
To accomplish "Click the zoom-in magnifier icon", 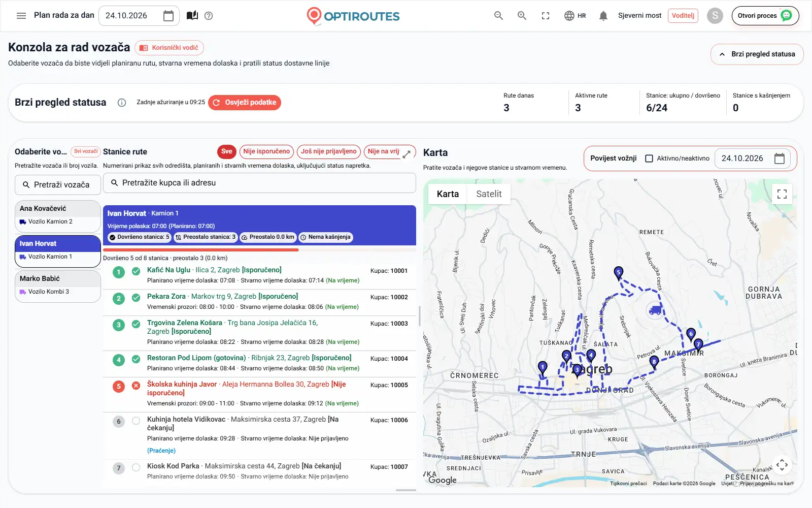I will [522, 16].
